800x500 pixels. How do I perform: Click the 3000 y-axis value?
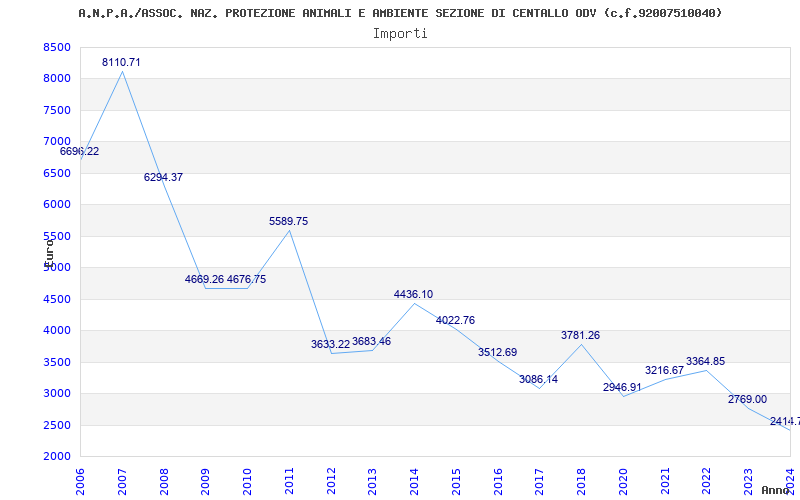[57, 393]
